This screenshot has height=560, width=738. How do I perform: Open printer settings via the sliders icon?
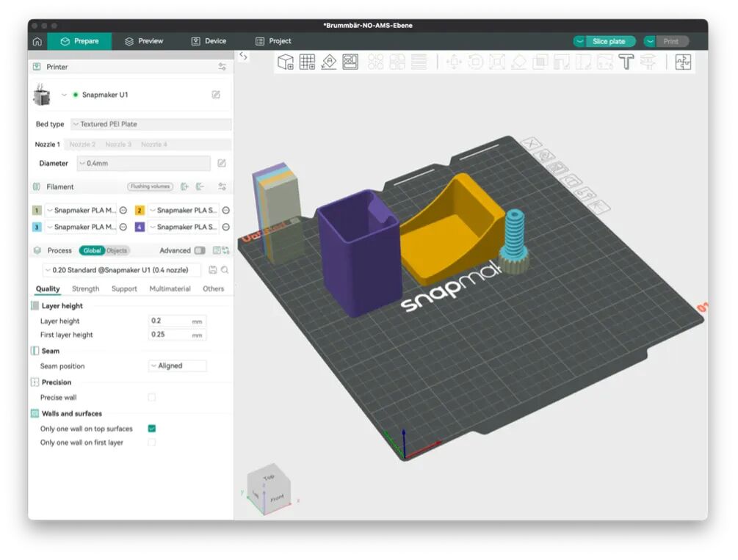click(223, 67)
